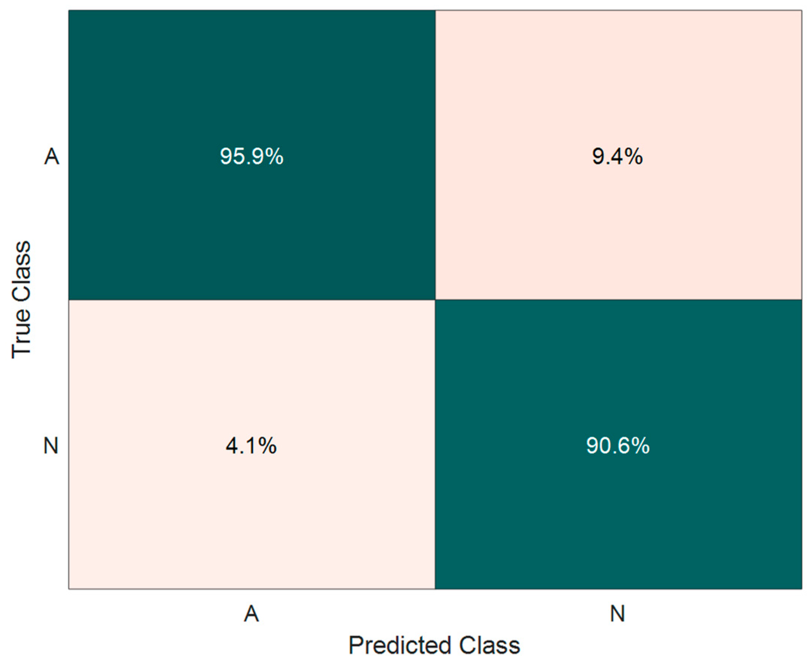Select the True Class row label N

click(51, 445)
